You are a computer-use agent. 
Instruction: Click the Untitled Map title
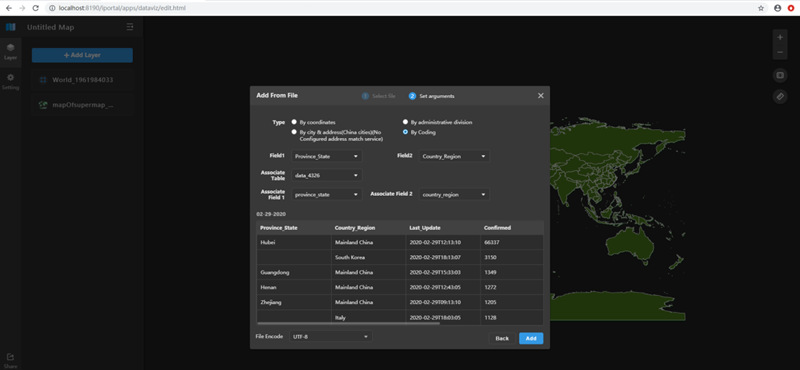click(51, 27)
